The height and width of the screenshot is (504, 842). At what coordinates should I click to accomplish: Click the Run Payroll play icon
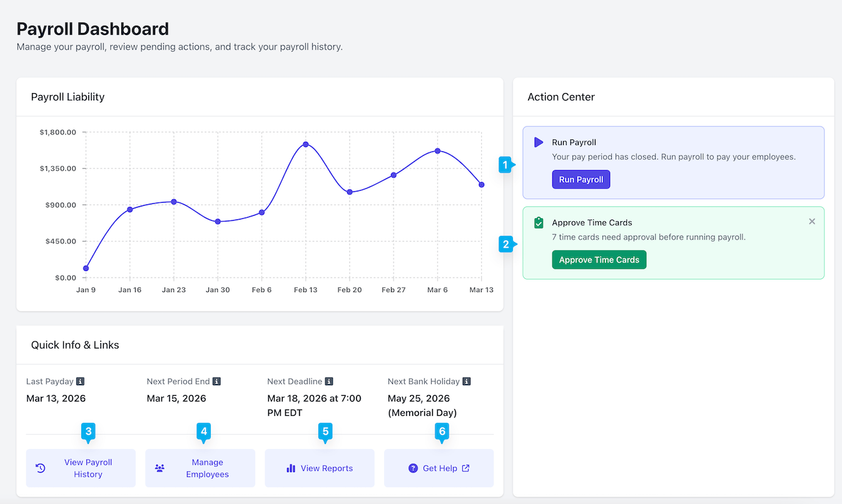point(539,143)
